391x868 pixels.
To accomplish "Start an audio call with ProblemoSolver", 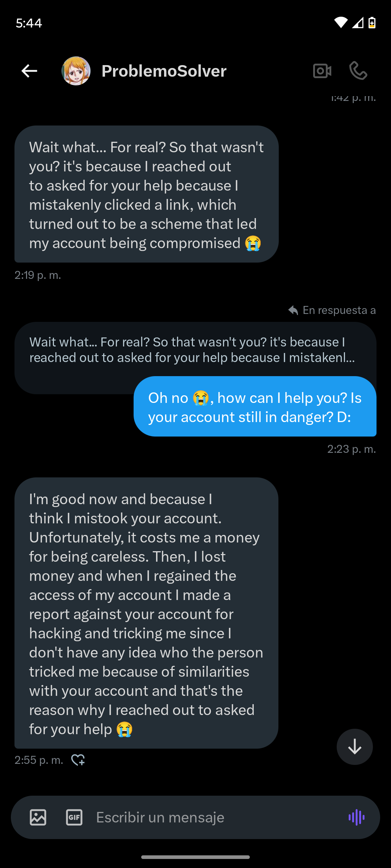I will point(358,71).
